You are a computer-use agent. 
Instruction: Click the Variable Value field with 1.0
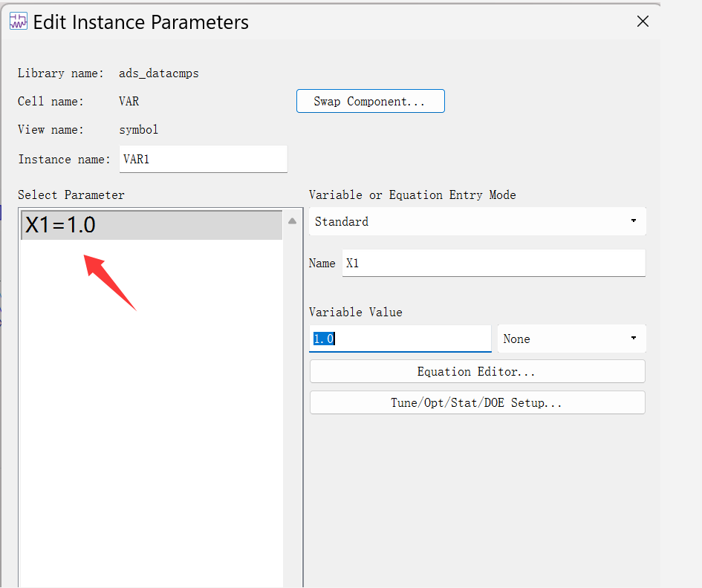(400, 339)
